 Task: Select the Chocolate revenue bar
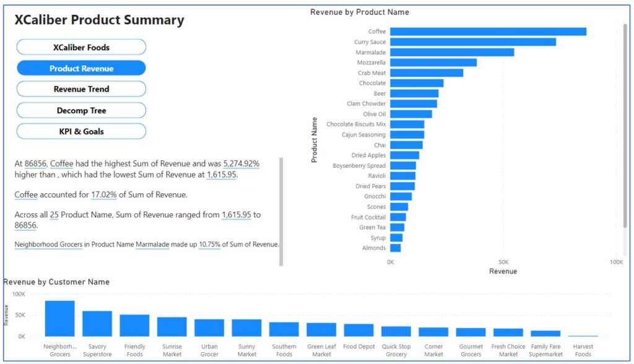tap(417, 84)
